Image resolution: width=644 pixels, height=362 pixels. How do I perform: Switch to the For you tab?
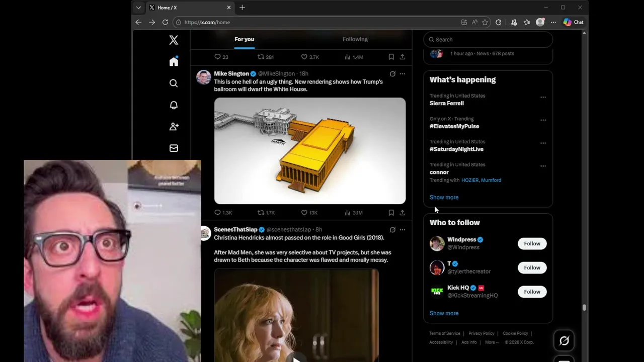click(244, 39)
